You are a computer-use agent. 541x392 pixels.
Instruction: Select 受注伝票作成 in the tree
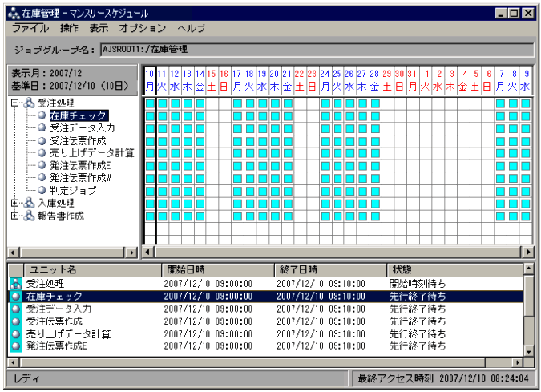[x=78, y=140]
